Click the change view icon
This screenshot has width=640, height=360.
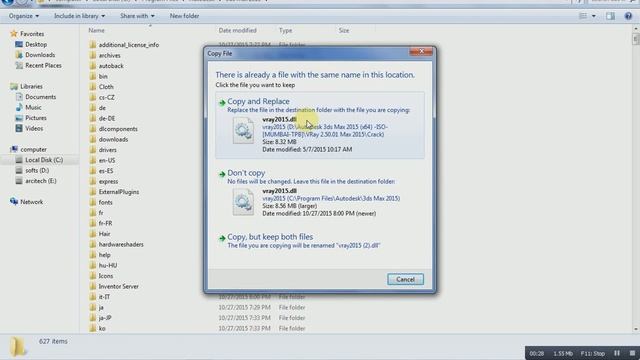583,16
